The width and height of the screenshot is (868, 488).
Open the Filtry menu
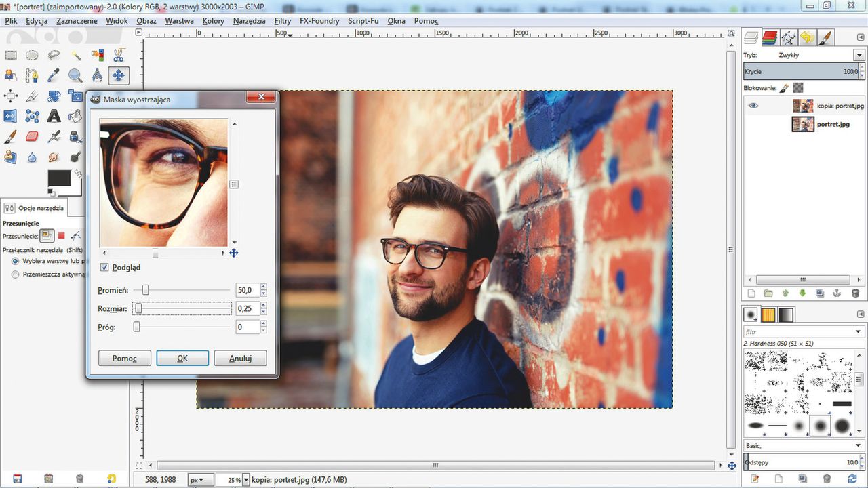[x=283, y=21]
